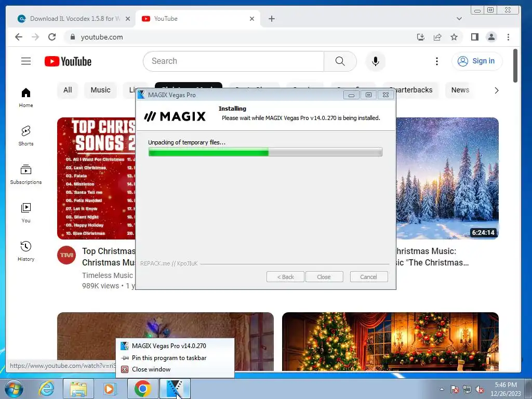
Task: Open Subscriptions in YouTube sidebar
Action: tap(26, 175)
